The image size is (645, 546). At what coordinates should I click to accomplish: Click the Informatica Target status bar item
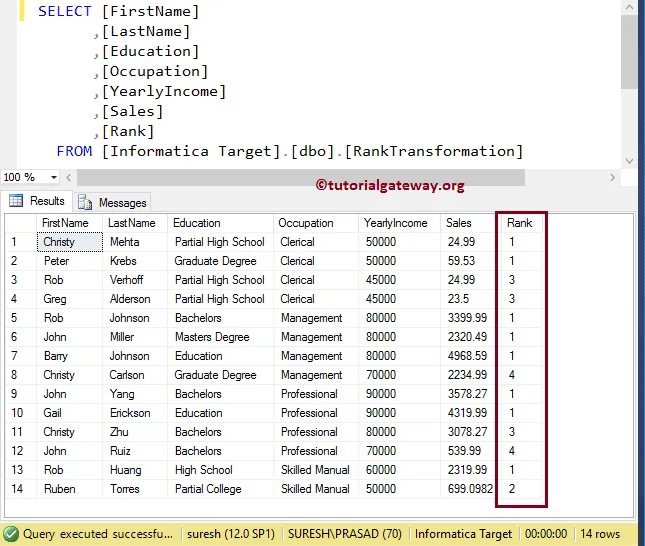tap(464, 534)
